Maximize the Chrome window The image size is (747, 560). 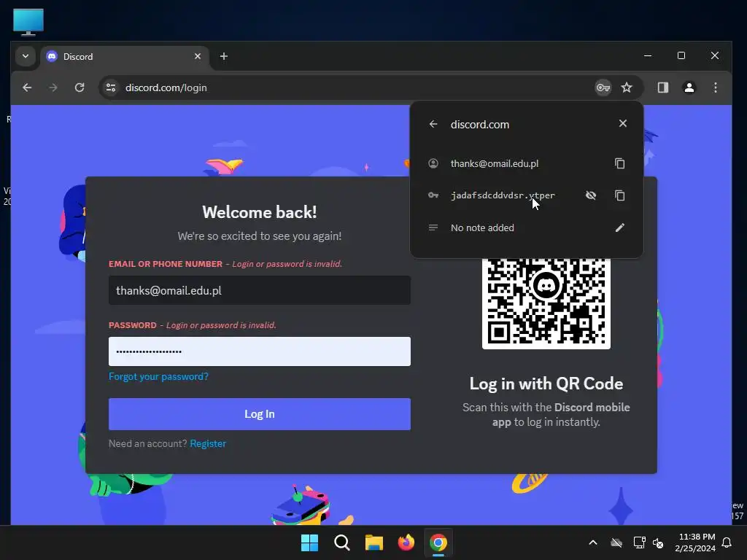pyautogui.click(x=681, y=55)
